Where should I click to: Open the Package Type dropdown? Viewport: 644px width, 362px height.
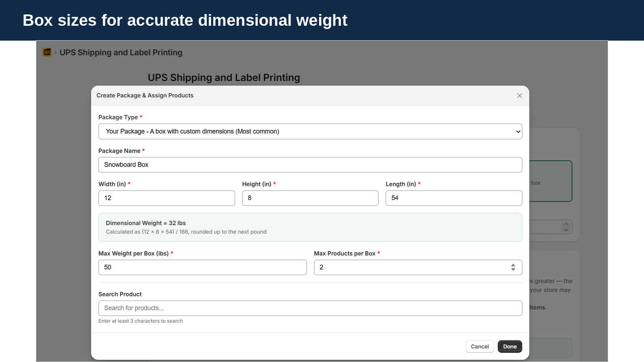310,132
